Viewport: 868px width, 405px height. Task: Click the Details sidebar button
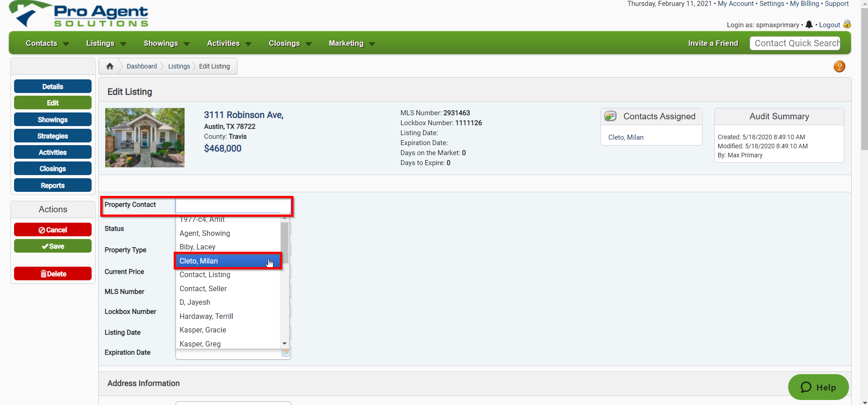[x=53, y=87]
